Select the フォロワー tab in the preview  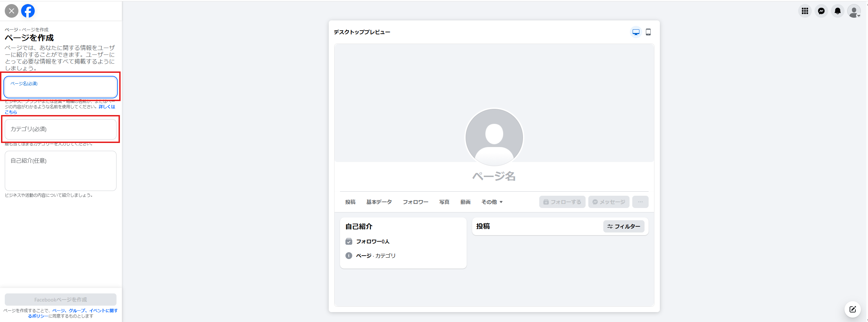[415, 202]
